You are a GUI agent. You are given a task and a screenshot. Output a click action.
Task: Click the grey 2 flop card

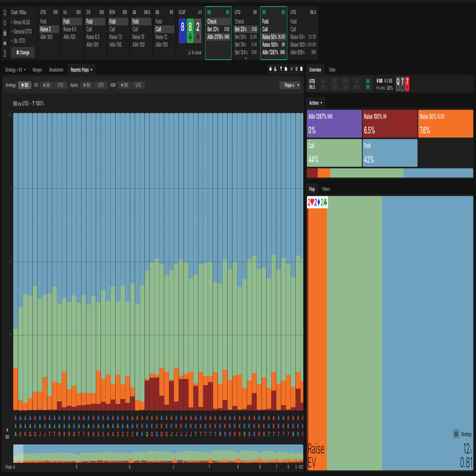point(198,31)
